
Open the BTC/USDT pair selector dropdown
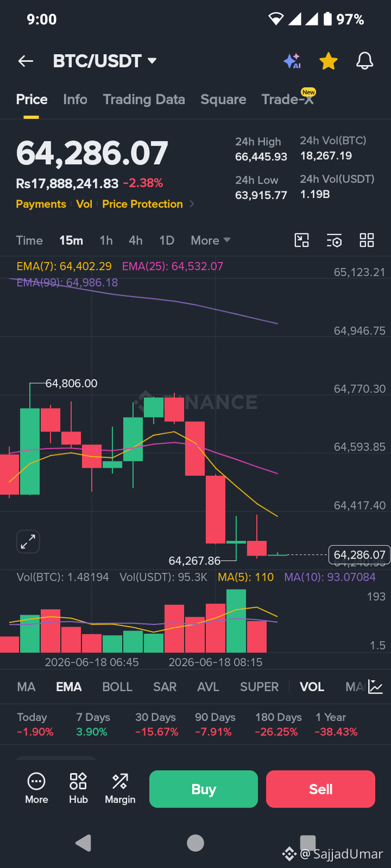click(x=105, y=61)
